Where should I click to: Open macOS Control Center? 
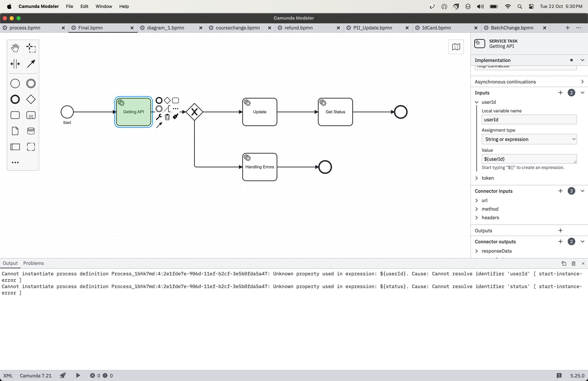point(531,6)
